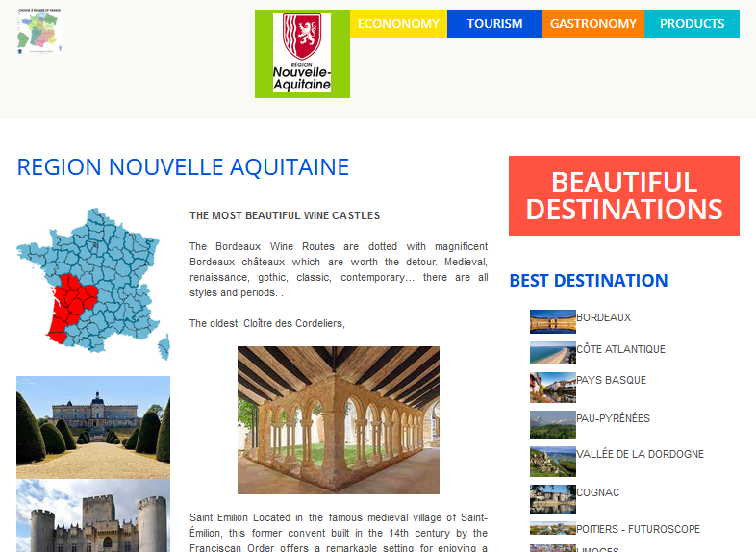756x552 pixels.
Task: Click the Region Nouvelle Aquitaine page heading
Action: [x=183, y=167]
